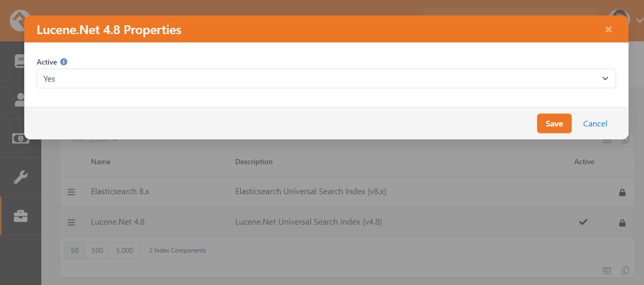Select the Elasticsearch 8.x row name
Viewport: 644px width, 285px height.
click(120, 191)
